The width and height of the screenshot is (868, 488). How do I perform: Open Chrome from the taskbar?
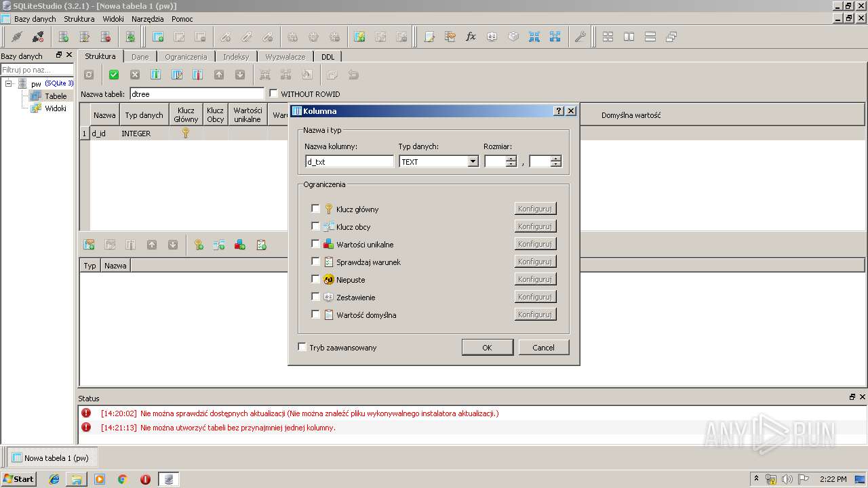coord(123,479)
